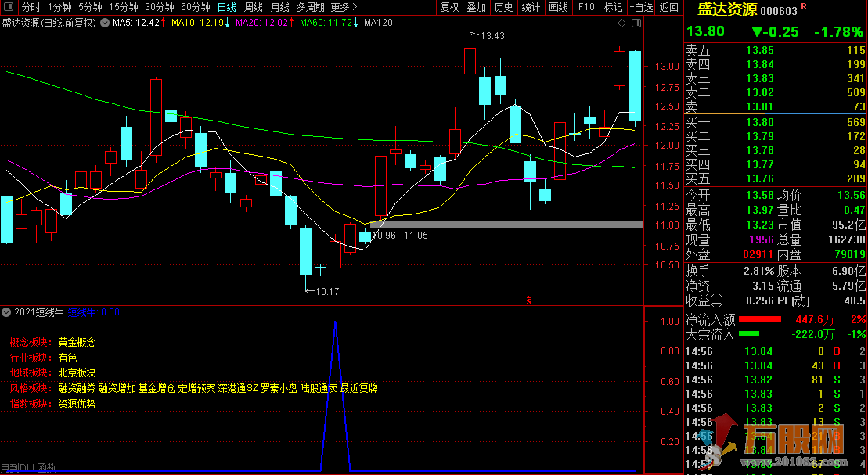This screenshot has width=868, height=475.
Task: Click the 黄金概念 concept sector text
Action: 77,342
